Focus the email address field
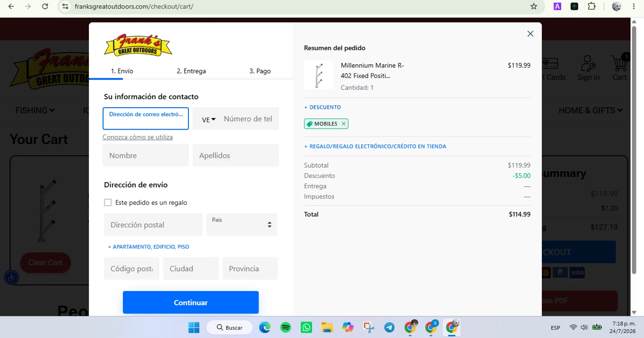Screen dimensions: 644x338 146,118
